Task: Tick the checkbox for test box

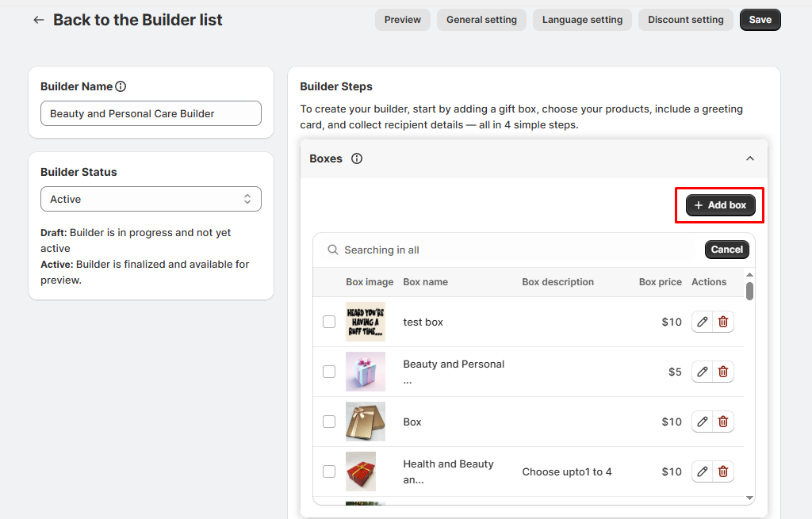Action: [x=329, y=322]
